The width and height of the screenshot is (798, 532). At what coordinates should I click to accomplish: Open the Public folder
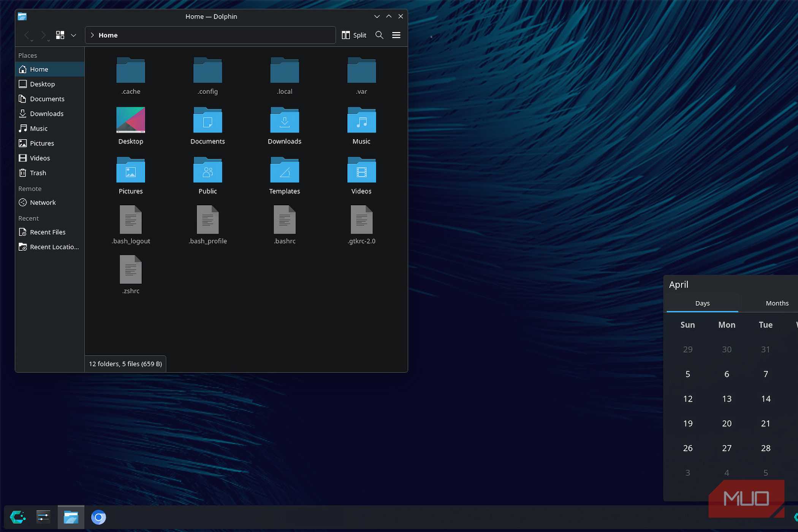click(x=207, y=170)
